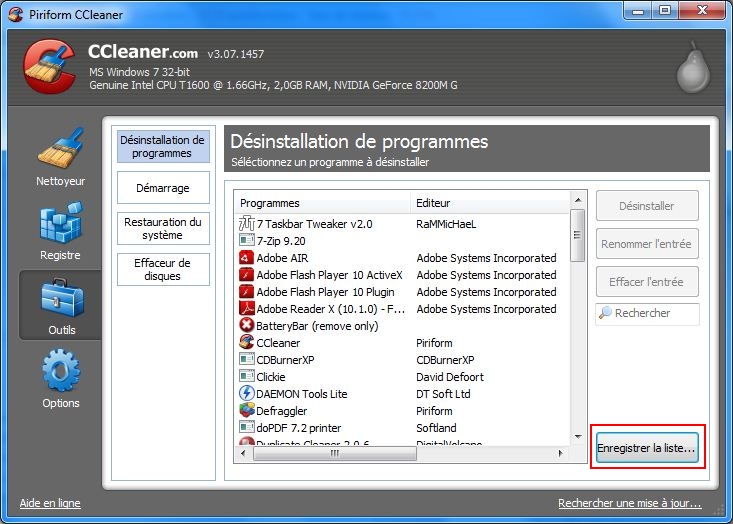This screenshot has height=524, width=733.
Task: Click magnifier icon in Rechercher field
Action: (605, 313)
